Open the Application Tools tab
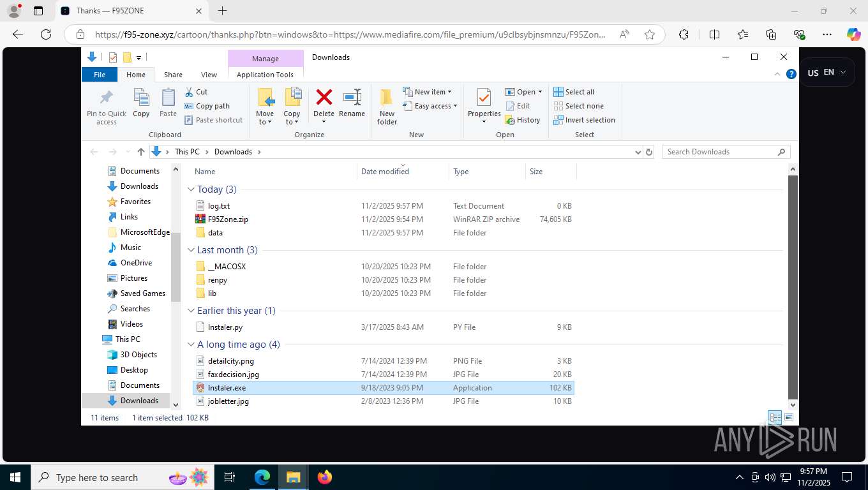Image resolution: width=868 pixels, height=490 pixels. (x=265, y=75)
